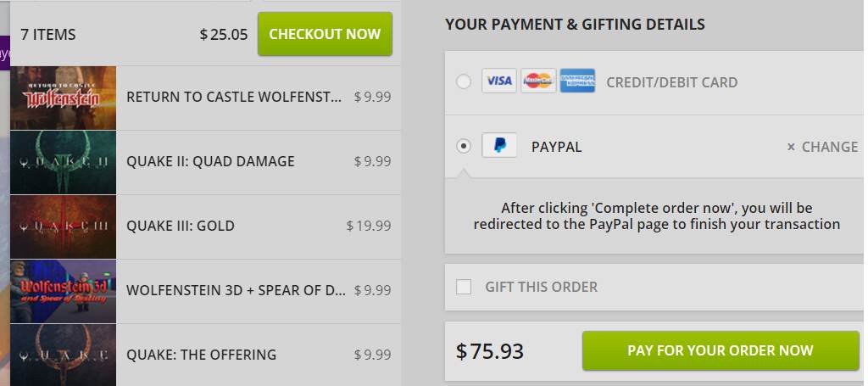Click the X icon beside CHANGE
The image size is (868, 386).
(x=791, y=147)
